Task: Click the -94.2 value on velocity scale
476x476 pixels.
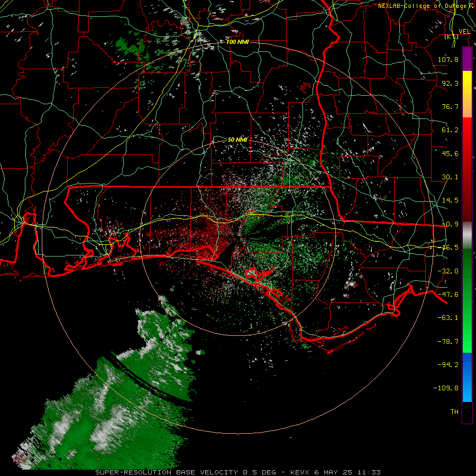Action: pyautogui.click(x=448, y=365)
